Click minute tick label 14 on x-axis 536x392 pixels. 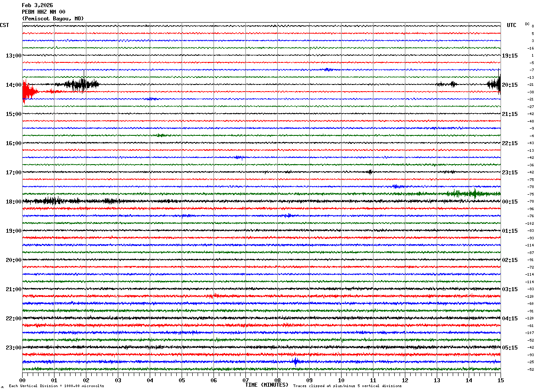click(x=469, y=380)
